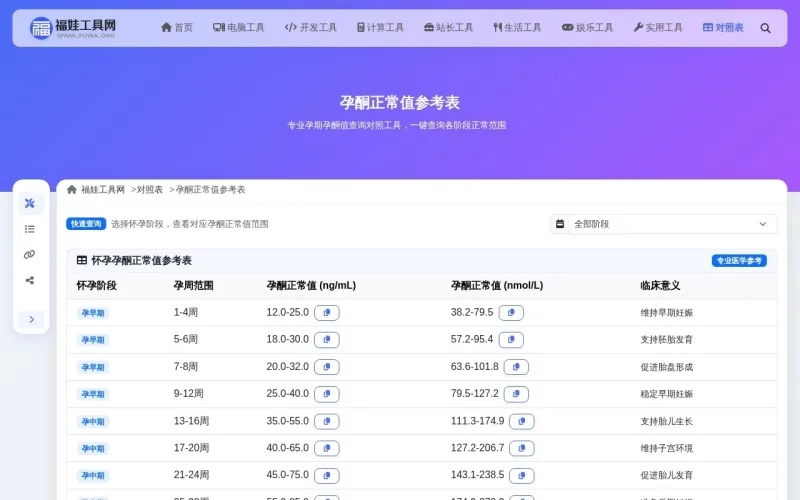Viewport: 800px width, 500px height.
Task: Open the search magnifier icon
Action: click(x=765, y=28)
